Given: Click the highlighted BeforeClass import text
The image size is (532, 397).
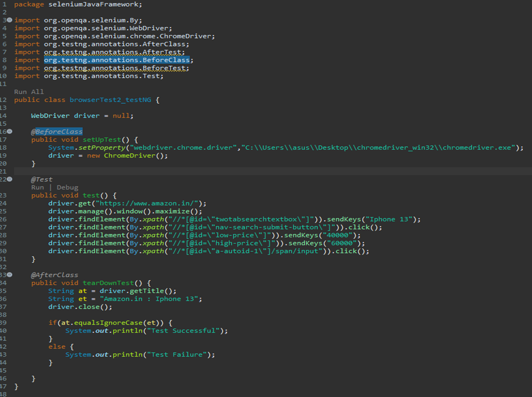Looking at the screenshot, I should [117, 60].
